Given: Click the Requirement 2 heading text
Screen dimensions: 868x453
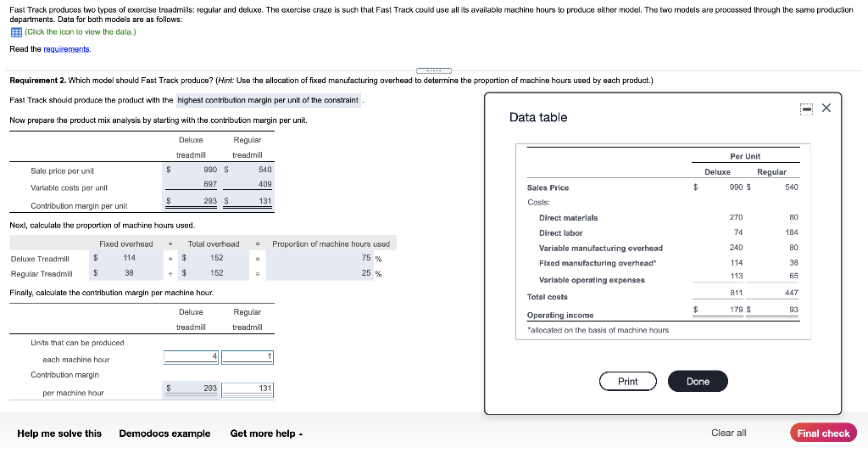Looking at the screenshot, I should pos(37,81).
